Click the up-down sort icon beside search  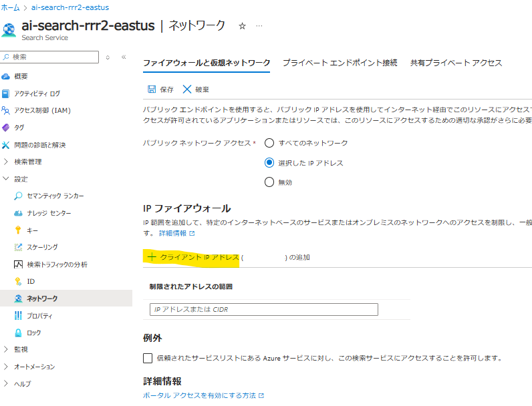108,57
